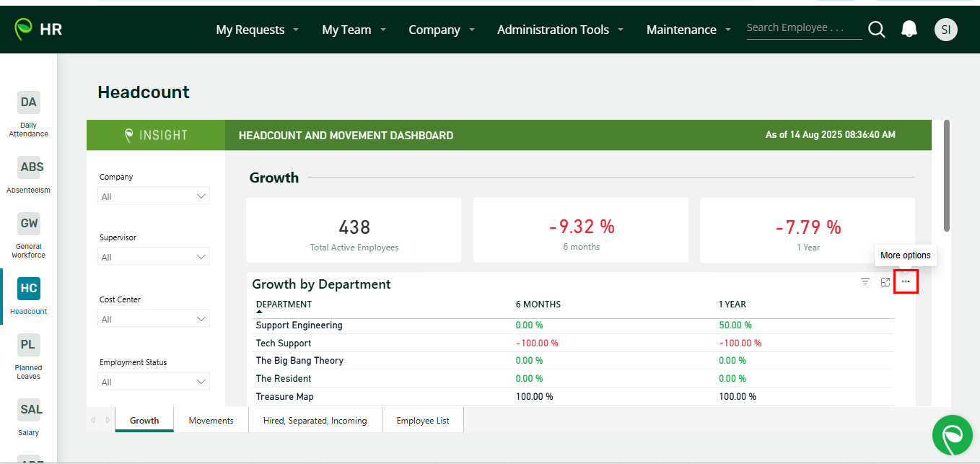The image size is (980, 464).
Task: Switch to the Movements tab
Action: tap(211, 421)
